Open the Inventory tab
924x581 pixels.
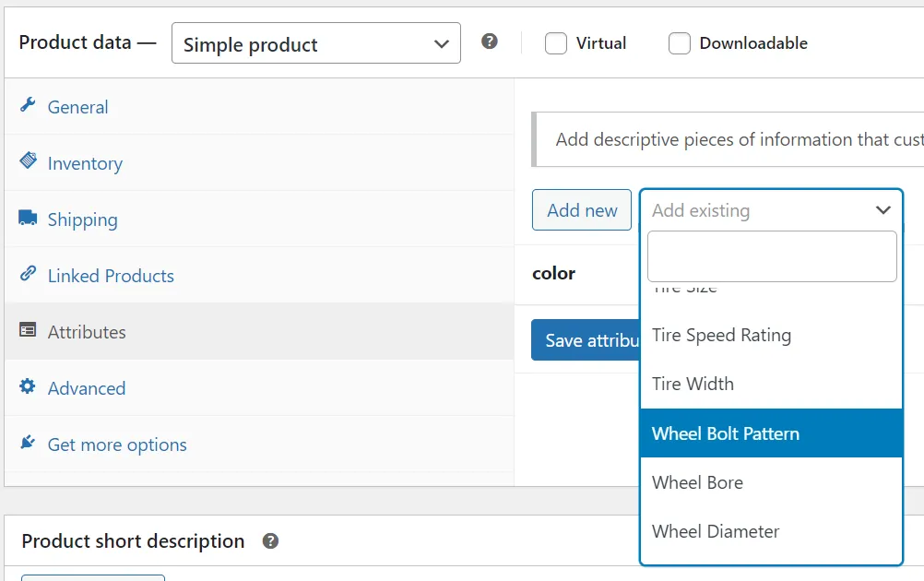pyautogui.click(x=85, y=163)
